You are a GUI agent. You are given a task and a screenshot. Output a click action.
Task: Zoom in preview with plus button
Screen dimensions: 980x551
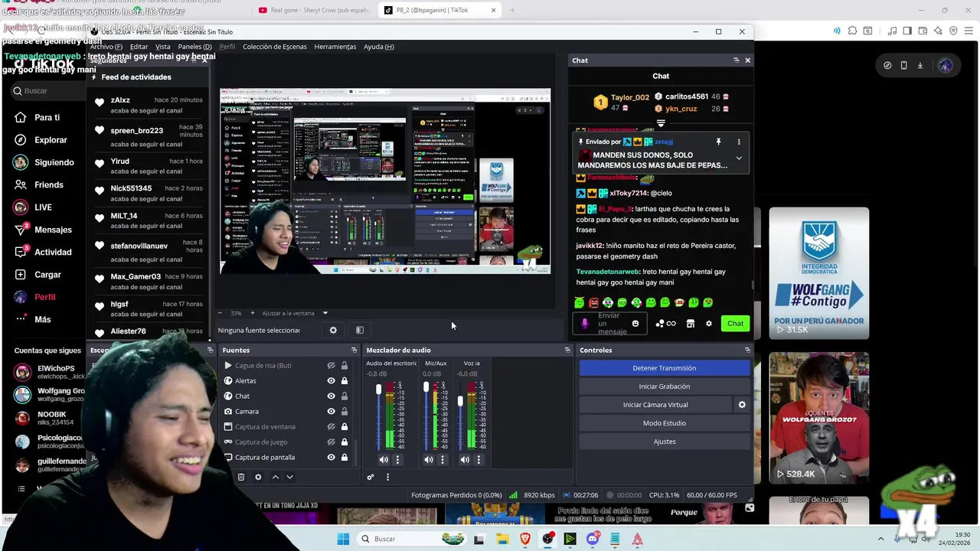(x=252, y=313)
